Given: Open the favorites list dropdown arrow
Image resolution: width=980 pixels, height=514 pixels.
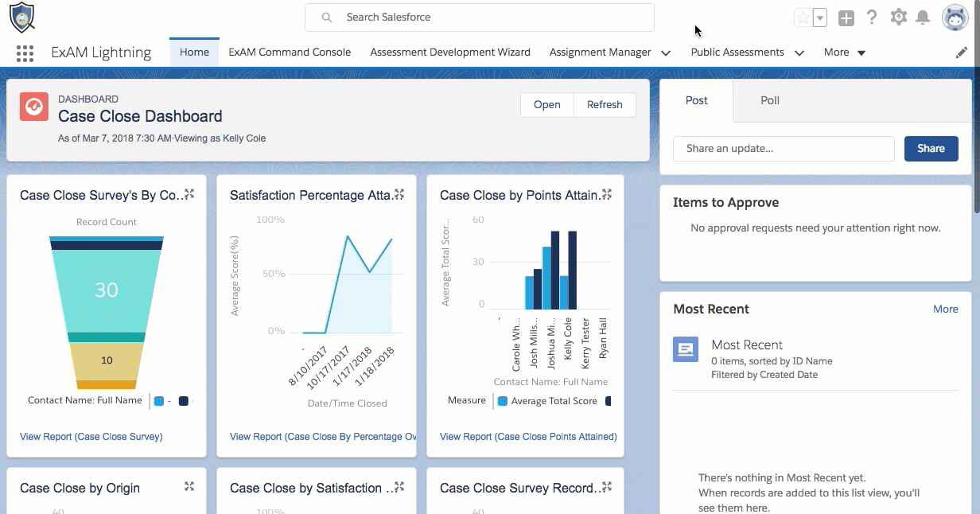Looking at the screenshot, I should pyautogui.click(x=820, y=18).
